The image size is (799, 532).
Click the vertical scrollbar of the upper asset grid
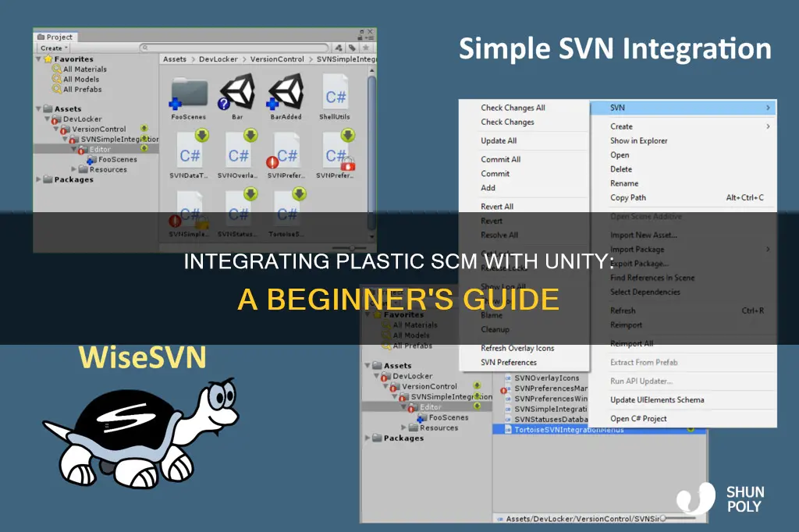coord(371,152)
